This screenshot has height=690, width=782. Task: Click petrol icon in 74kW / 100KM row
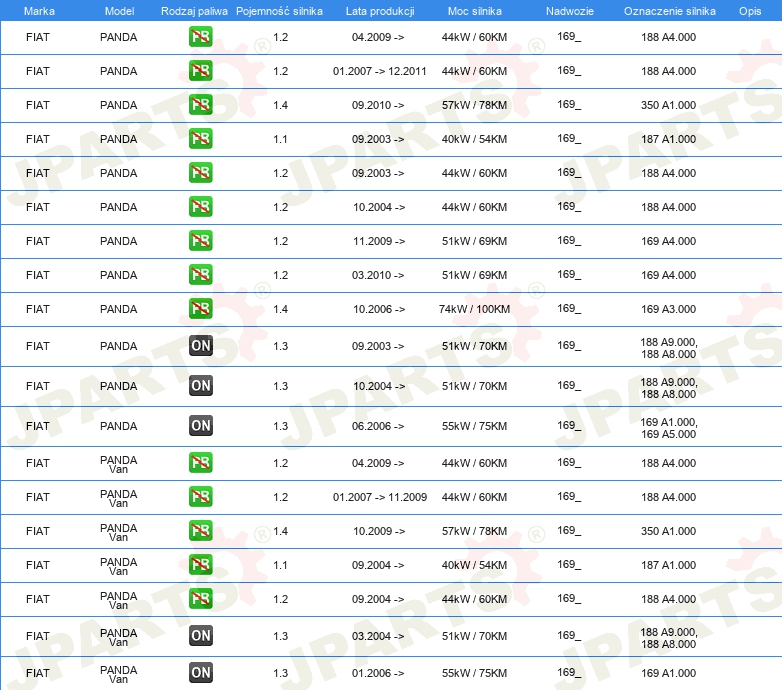coord(200,308)
